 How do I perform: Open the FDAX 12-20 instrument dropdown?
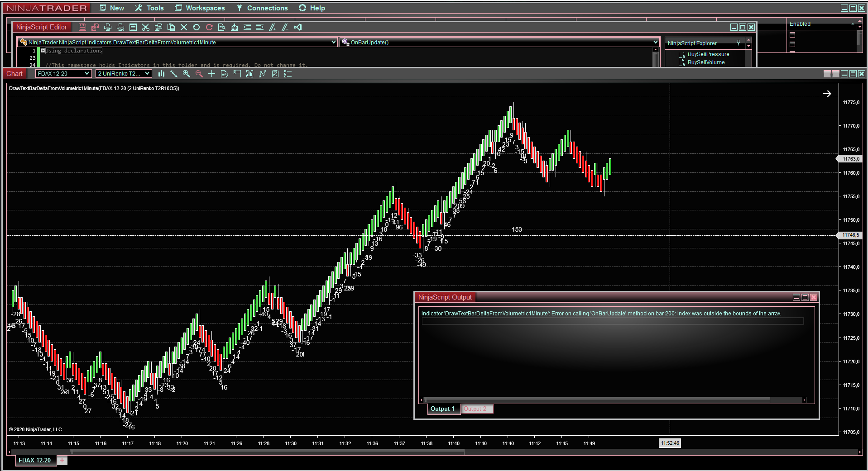click(x=63, y=74)
